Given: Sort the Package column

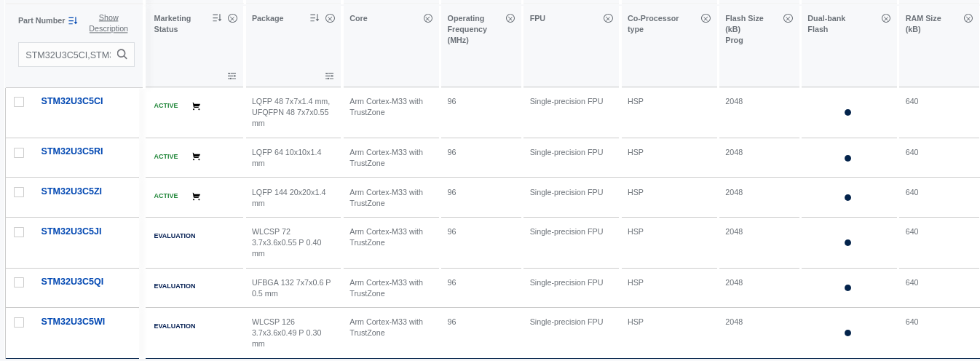Looking at the screenshot, I should tap(315, 18).
